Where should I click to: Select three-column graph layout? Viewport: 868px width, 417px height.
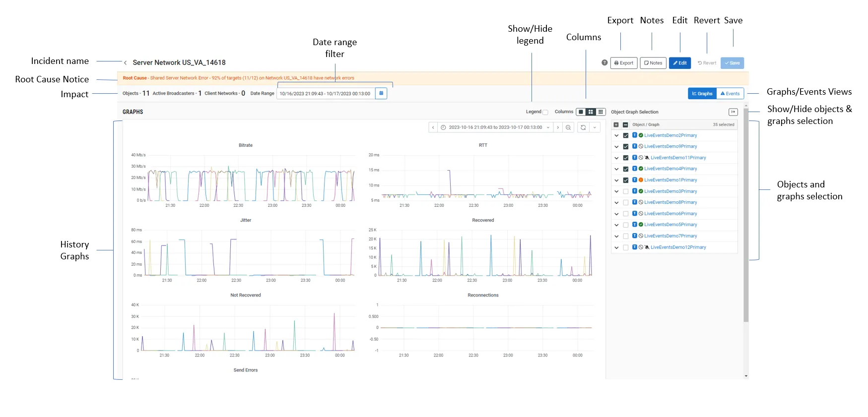point(601,112)
